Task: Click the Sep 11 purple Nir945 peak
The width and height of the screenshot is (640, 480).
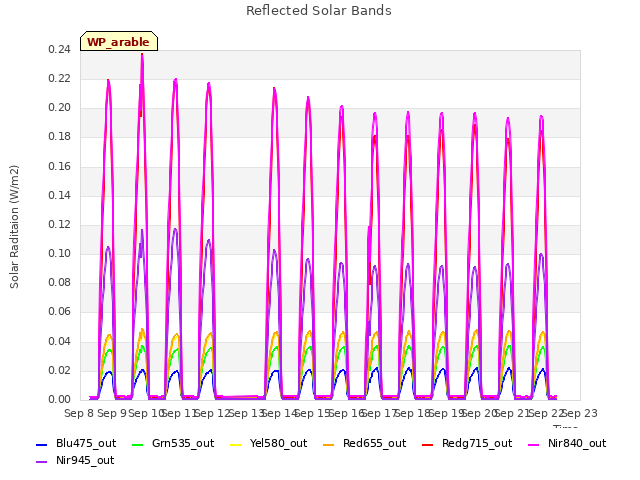Action: pos(176,229)
